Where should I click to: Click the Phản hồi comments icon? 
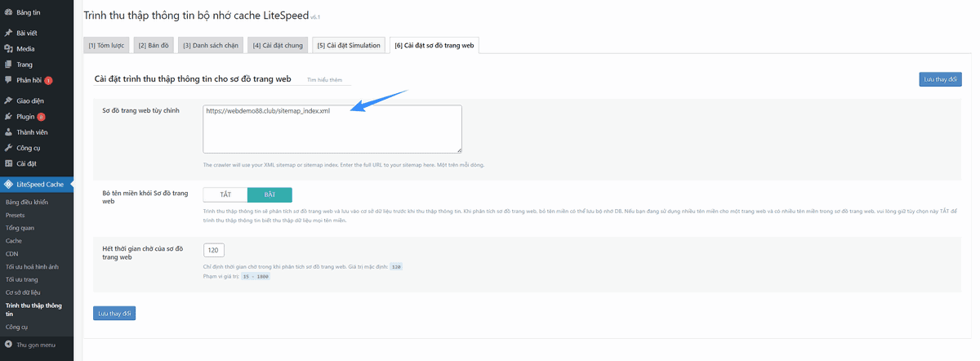(x=8, y=80)
